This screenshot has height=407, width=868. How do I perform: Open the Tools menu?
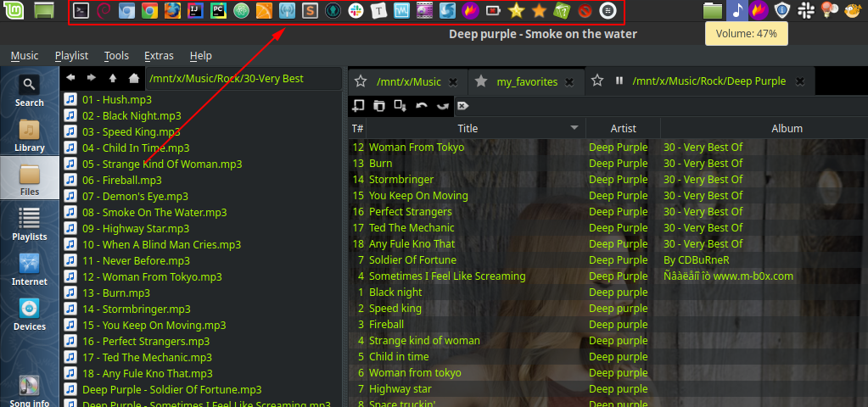[x=116, y=56]
